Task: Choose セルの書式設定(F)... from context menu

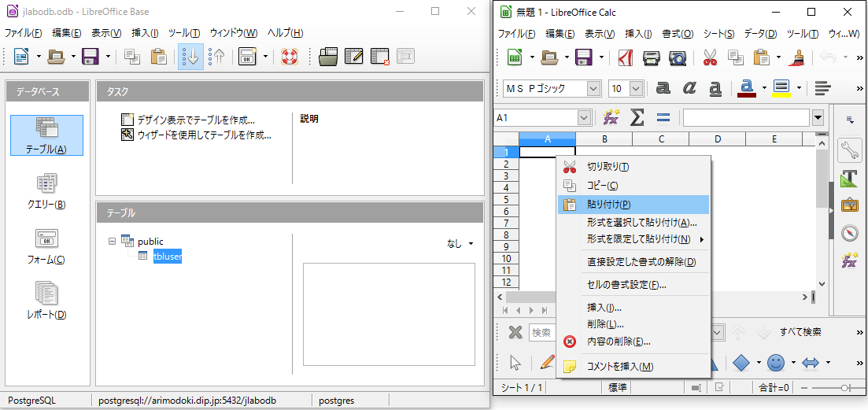Action: coord(633,285)
